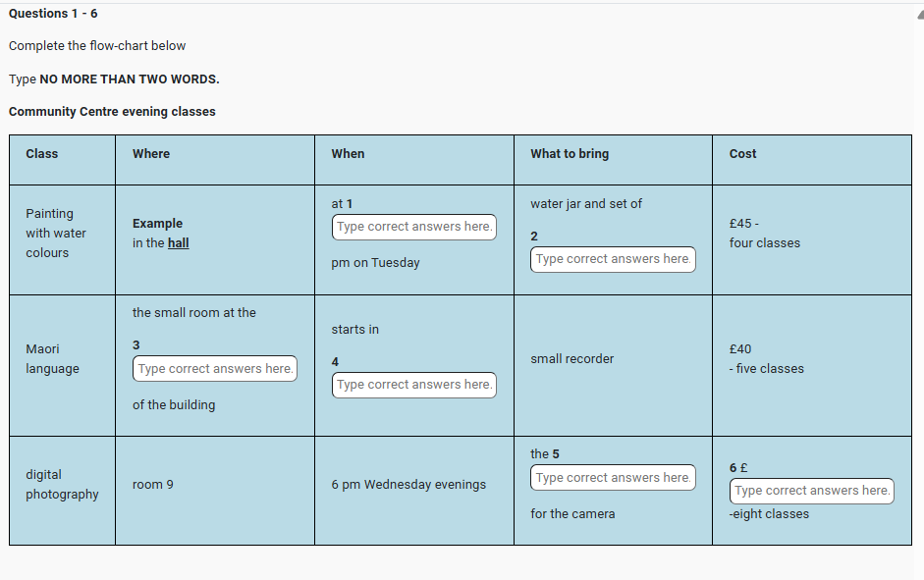
Task: Focus the question 3 answer input
Action: (215, 369)
